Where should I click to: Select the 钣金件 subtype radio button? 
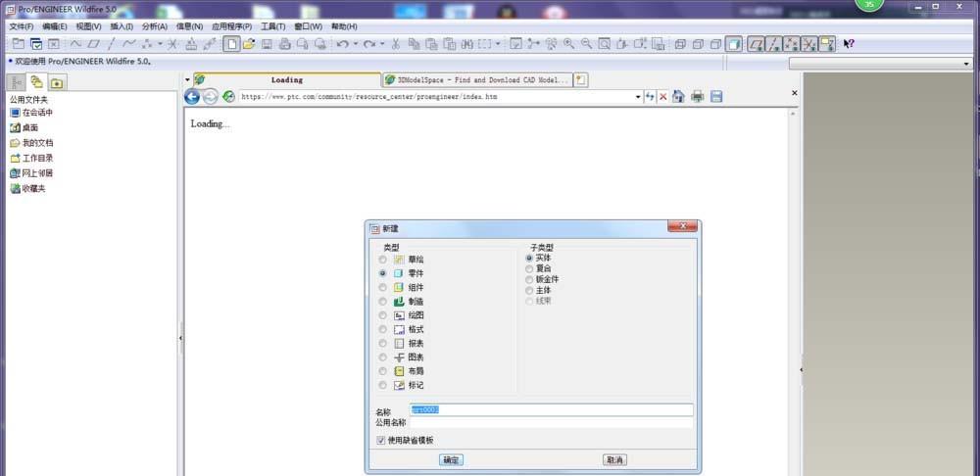tap(529, 280)
